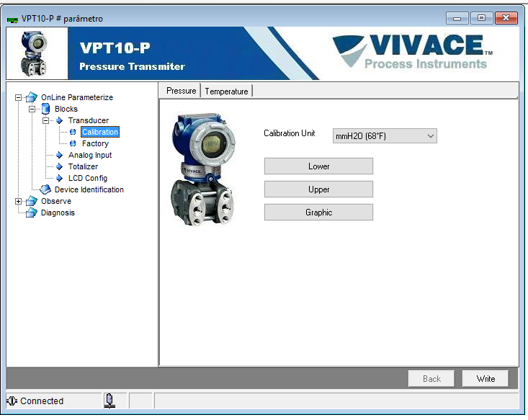
Task: Select Diagnosis in the tree
Action: tap(58, 213)
